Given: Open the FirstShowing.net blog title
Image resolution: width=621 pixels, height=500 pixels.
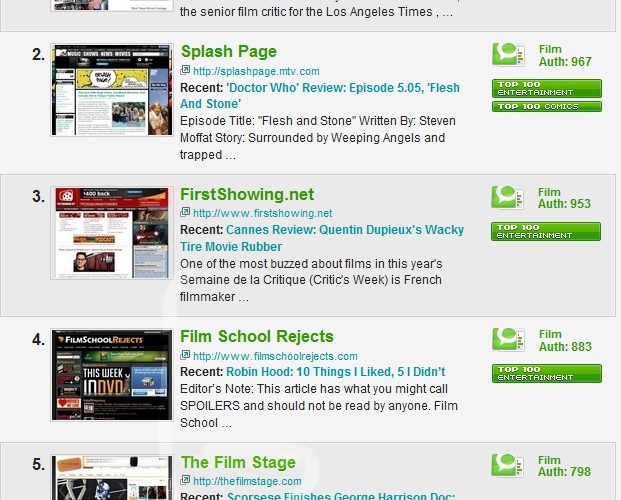Looking at the screenshot, I should [247, 194].
